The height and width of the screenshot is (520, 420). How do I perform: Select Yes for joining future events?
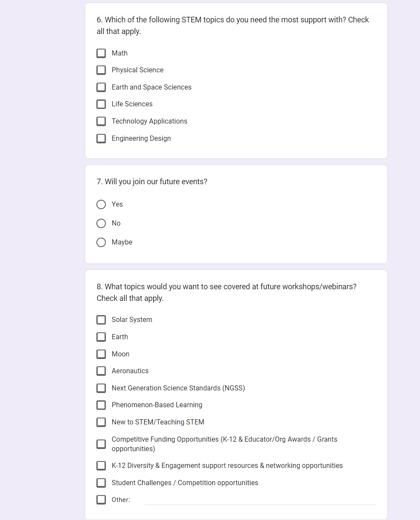click(x=101, y=204)
